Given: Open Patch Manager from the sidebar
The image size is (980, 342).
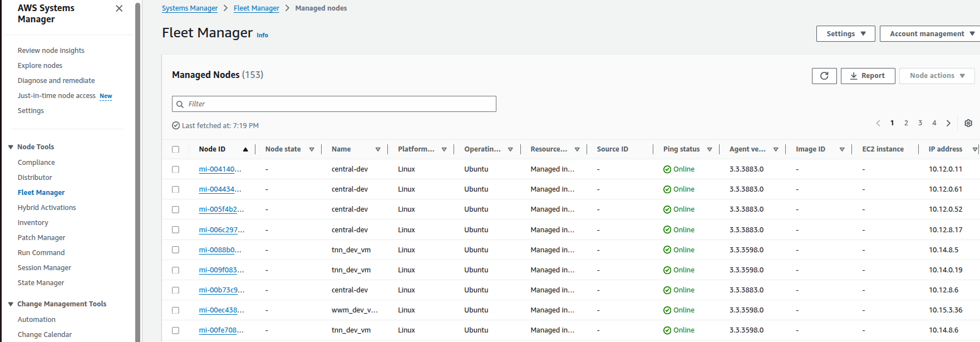Looking at the screenshot, I should coord(41,238).
